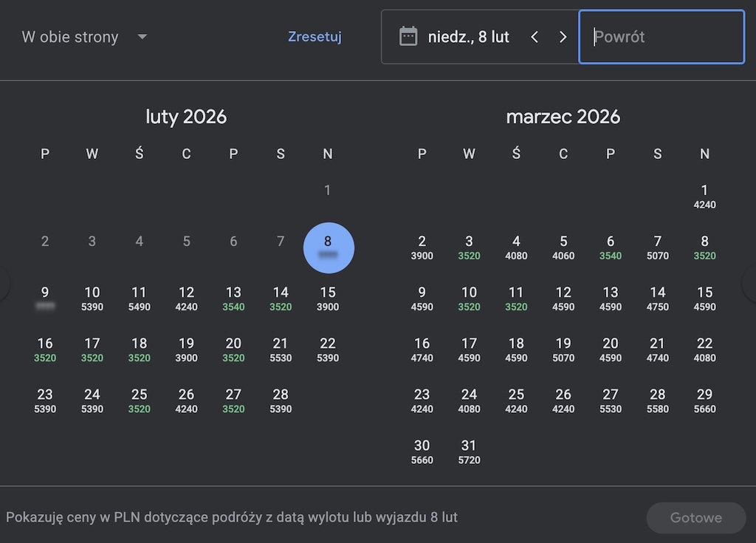Go to next departure day arrow
Screen dimensions: 756x543
pyautogui.click(x=563, y=37)
